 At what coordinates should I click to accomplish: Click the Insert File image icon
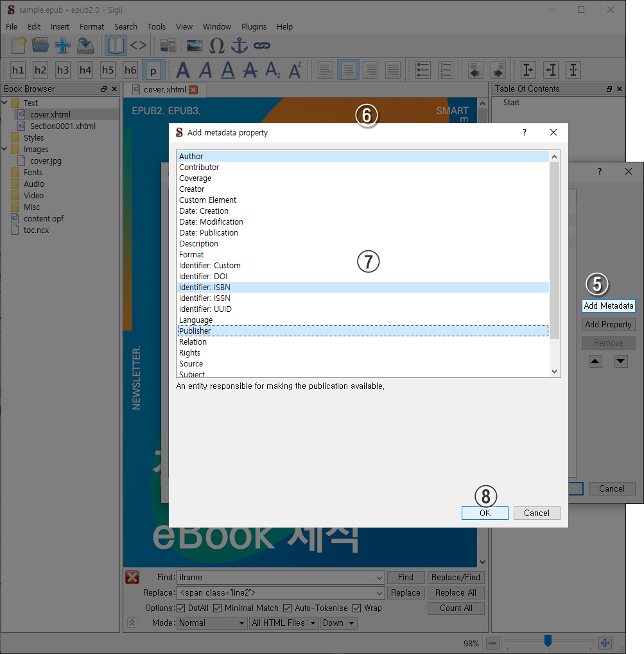[x=194, y=46]
